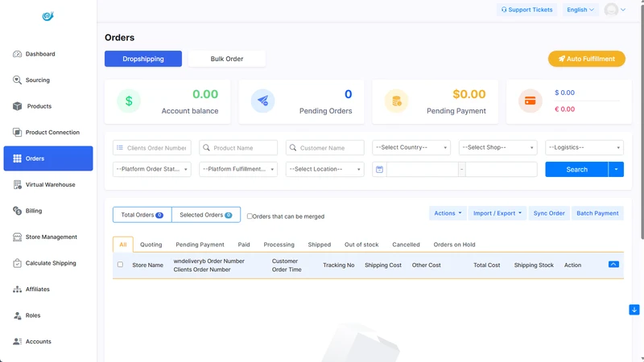This screenshot has width=644, height=362.
Task: Open the Select Shop dropdown
Action: 497,147
